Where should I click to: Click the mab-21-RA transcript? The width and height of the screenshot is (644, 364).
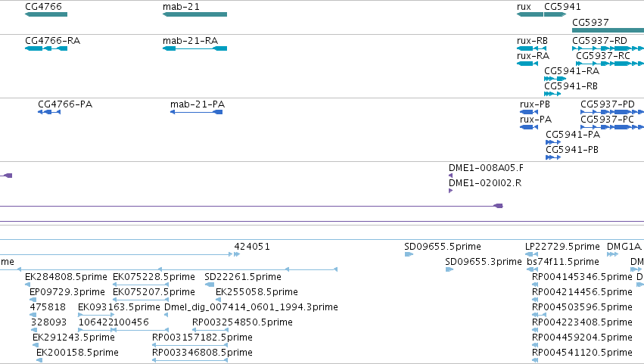point(194,48)
